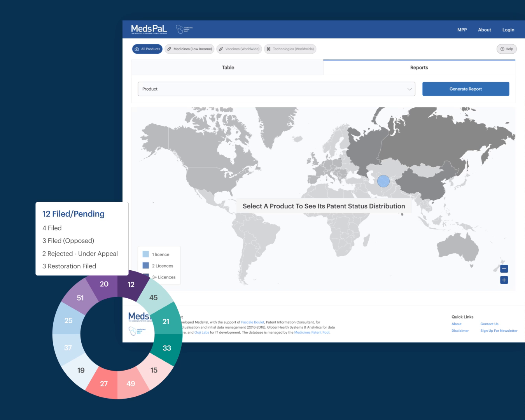Open Help from the question mark button
Screen dimensions: 525x420
coord(507,49)
